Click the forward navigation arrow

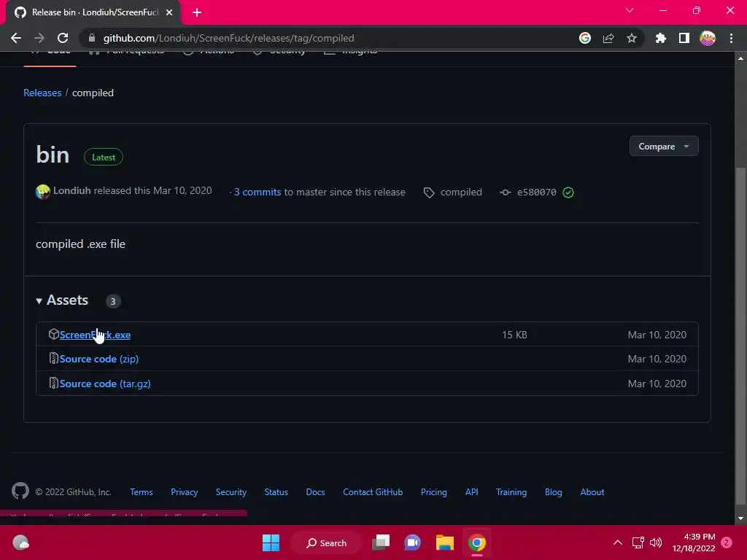(x=39, y=38)
